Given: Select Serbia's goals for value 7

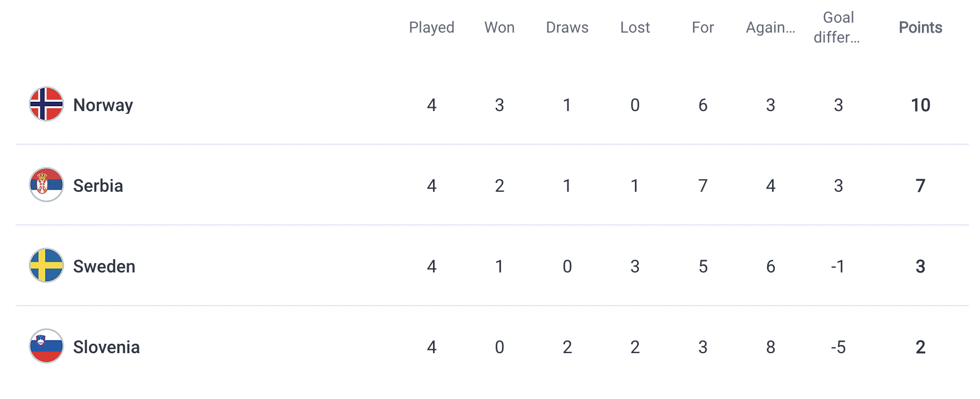Looking at the screenshot, I should 703,186.
